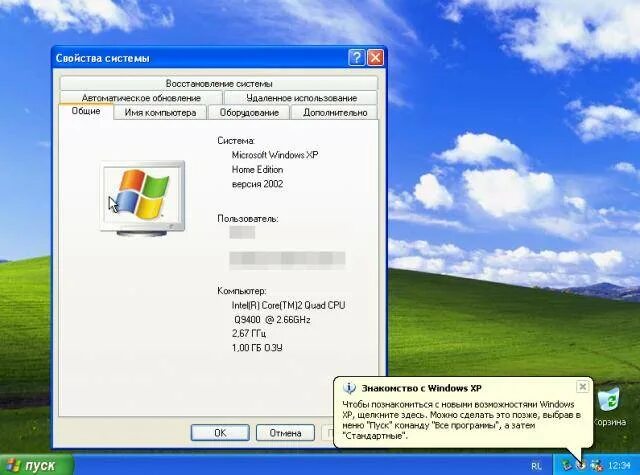Select the Общие tab
Image resolution: width=640 pixels, height=475 pixels.
86,111
